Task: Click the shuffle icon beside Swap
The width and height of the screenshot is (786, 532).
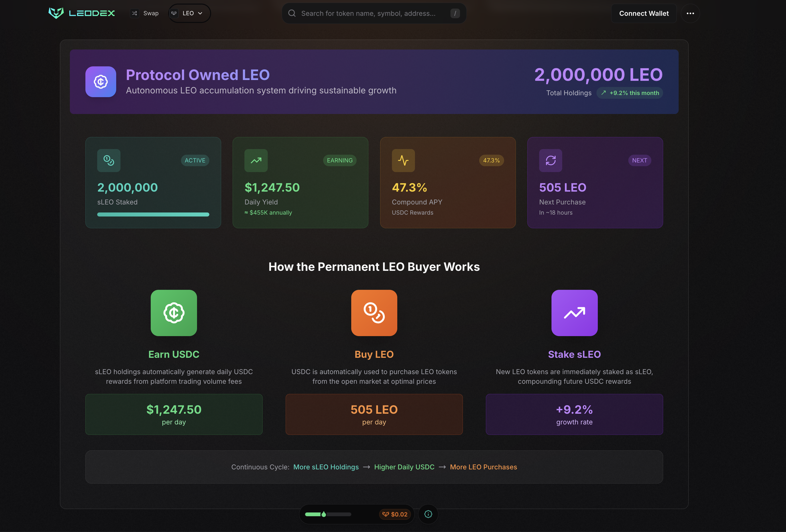Action: [135, 13]
